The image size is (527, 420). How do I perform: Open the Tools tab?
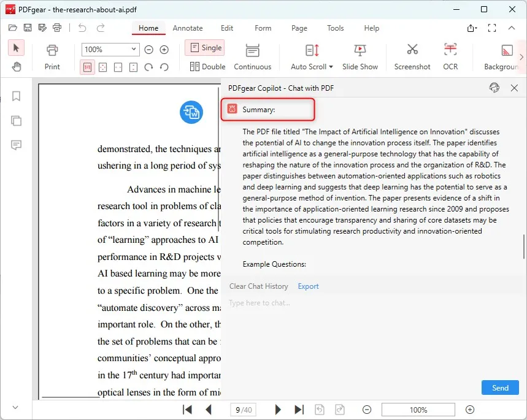click(336, 28)
